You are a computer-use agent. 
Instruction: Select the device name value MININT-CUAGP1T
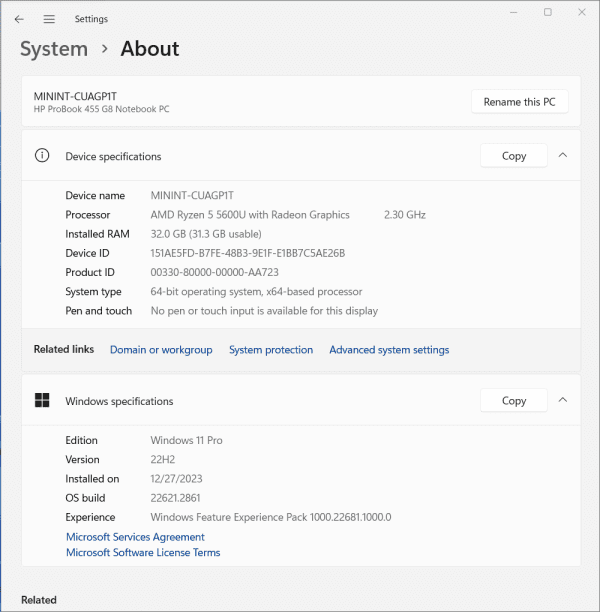tap(192, 196)
